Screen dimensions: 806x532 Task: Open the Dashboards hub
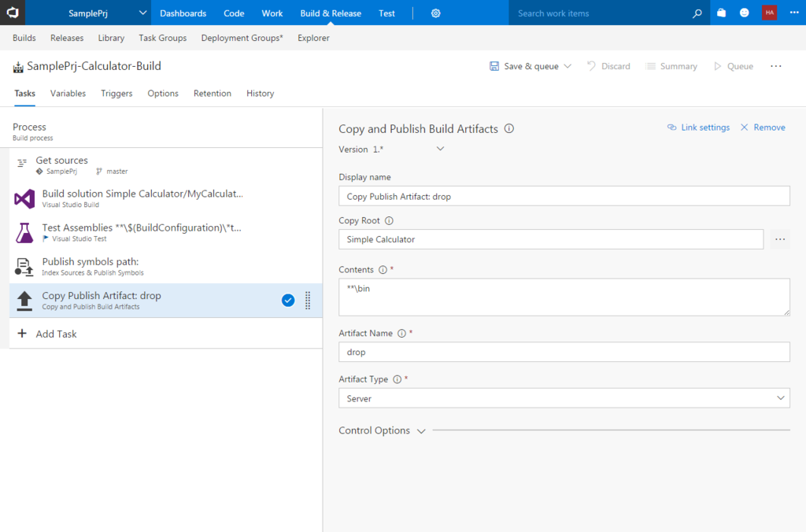coord(183,13)
